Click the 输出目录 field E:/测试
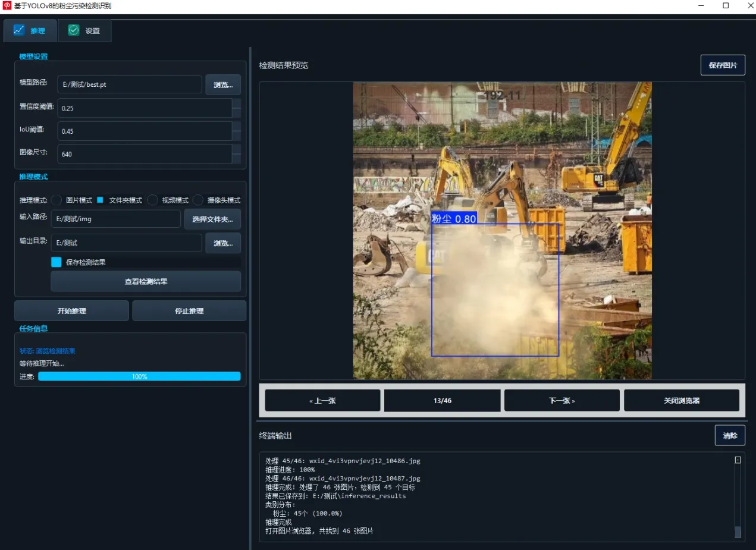This screenshot has height=550, width=756. [x=126, y=243]
